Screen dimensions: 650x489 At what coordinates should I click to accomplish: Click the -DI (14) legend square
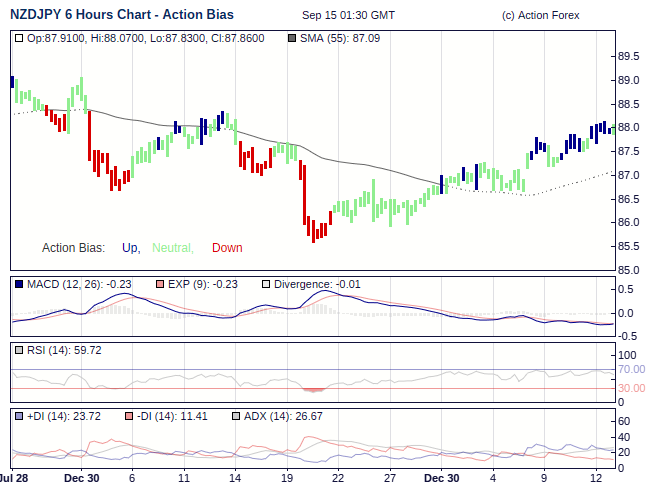(x=128, y=416)
